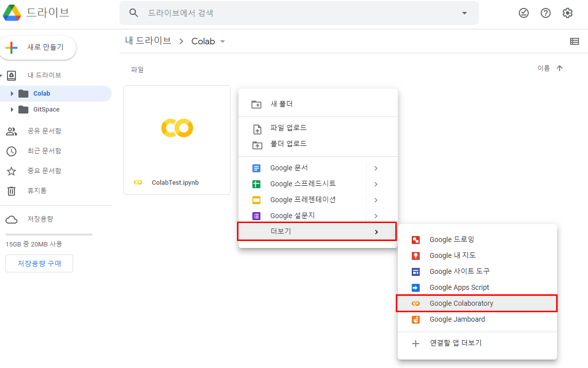Open the settings gear icon
Screen dimensions: 588x368
click(x=568, y=13)
